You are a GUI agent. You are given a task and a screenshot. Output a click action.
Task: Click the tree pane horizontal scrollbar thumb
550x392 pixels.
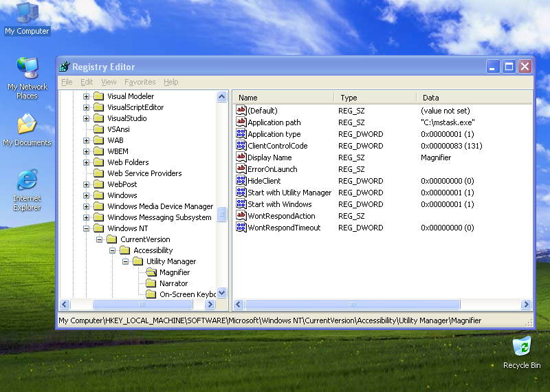point(142,304)
